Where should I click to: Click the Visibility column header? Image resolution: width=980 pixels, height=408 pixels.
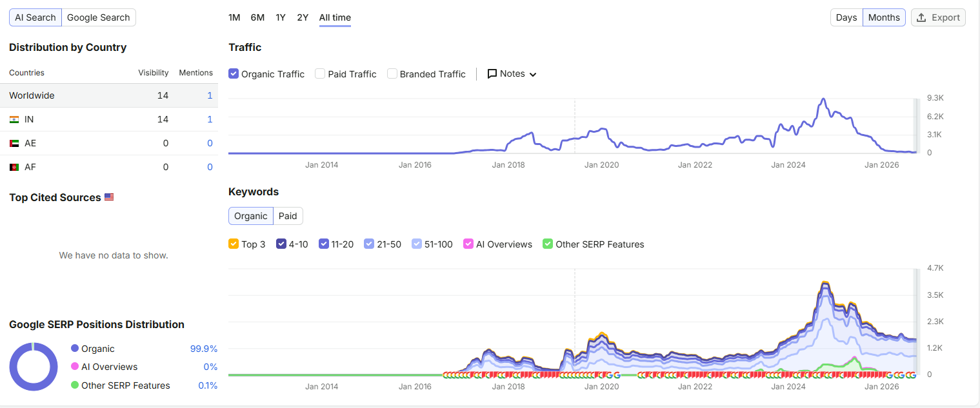(x=154, y=73)
